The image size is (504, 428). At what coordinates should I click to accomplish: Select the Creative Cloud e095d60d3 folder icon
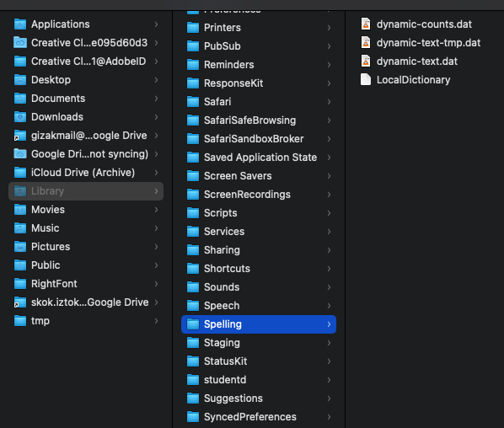(x=20, y=42)
